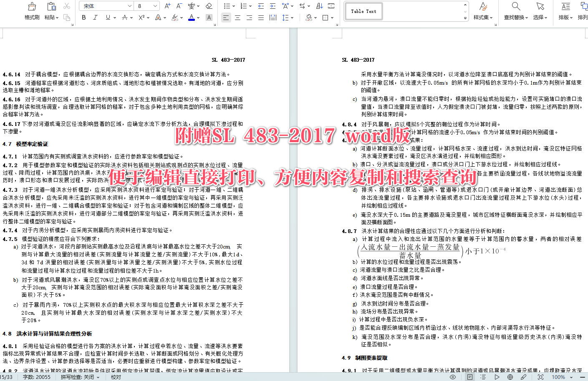Toggle italic formatting
The width and height of the screenshot is (588, 381).
[96, 18]
